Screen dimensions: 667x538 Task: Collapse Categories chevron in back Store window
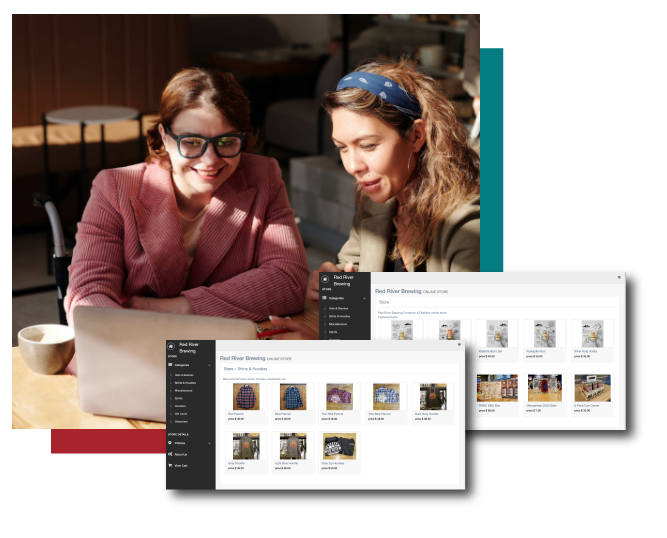(364, 298)
